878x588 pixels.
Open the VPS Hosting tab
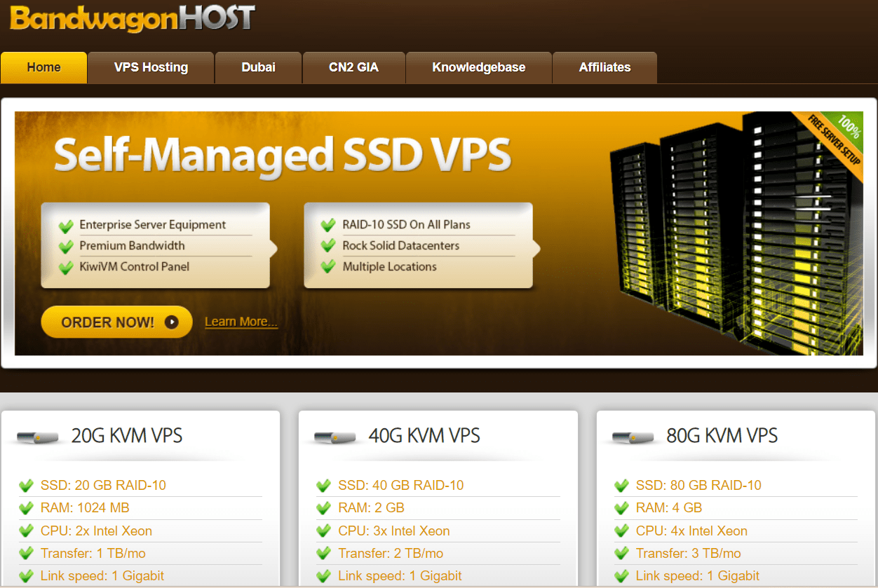pos(151,67)
